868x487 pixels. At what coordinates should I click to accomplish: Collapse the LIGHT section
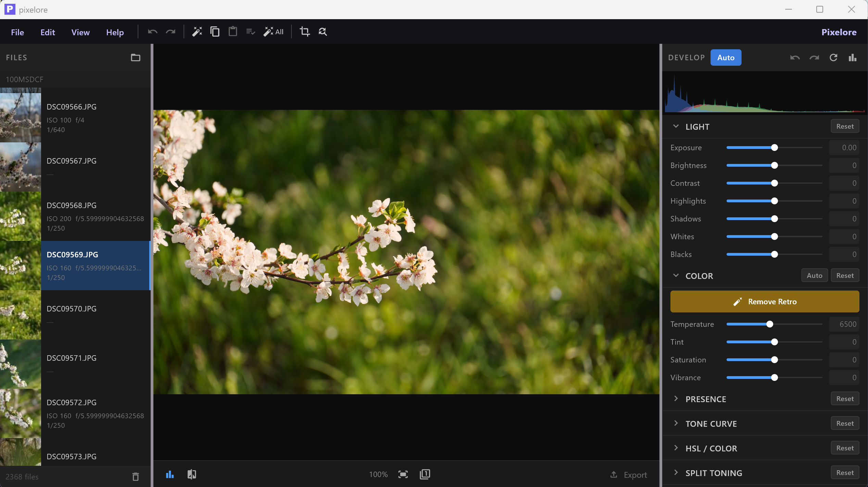tap(676, 126)
